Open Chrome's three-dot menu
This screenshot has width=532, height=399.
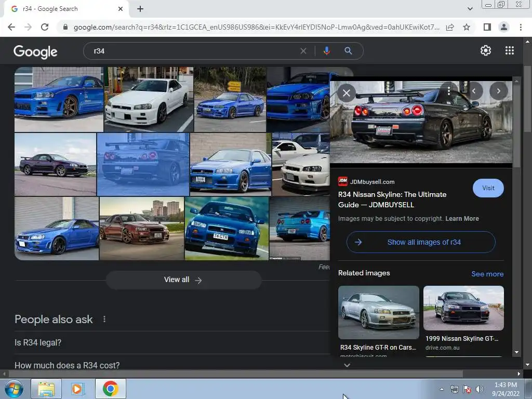pyautogui.click(x=521, y=27)
